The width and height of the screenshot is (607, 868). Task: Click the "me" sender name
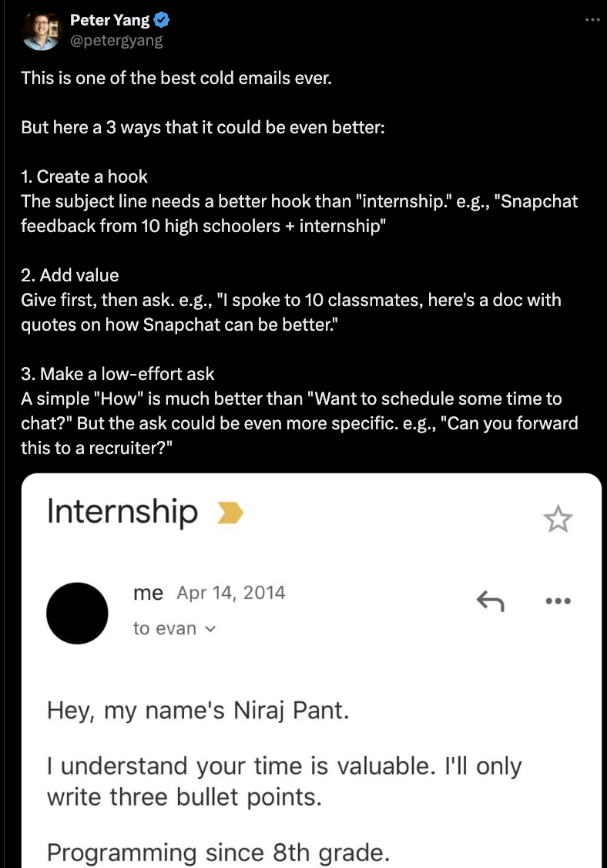click(x=148, y=593)
